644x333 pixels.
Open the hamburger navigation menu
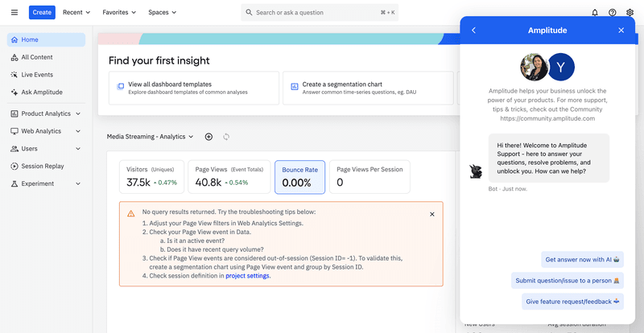[14, 12]
